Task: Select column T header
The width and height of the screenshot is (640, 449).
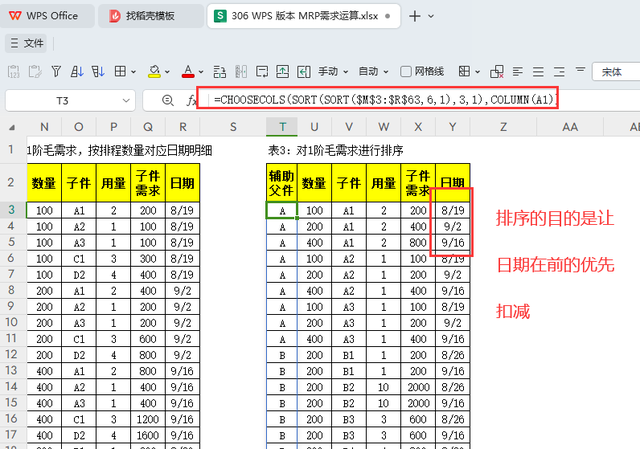Action: pyautogui.click(x=282, y=127)
